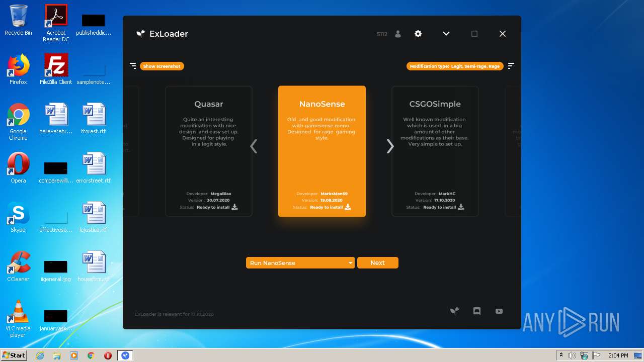
Task: Select tforest.rtf desktop file
Action: click(x=94, y=119)
